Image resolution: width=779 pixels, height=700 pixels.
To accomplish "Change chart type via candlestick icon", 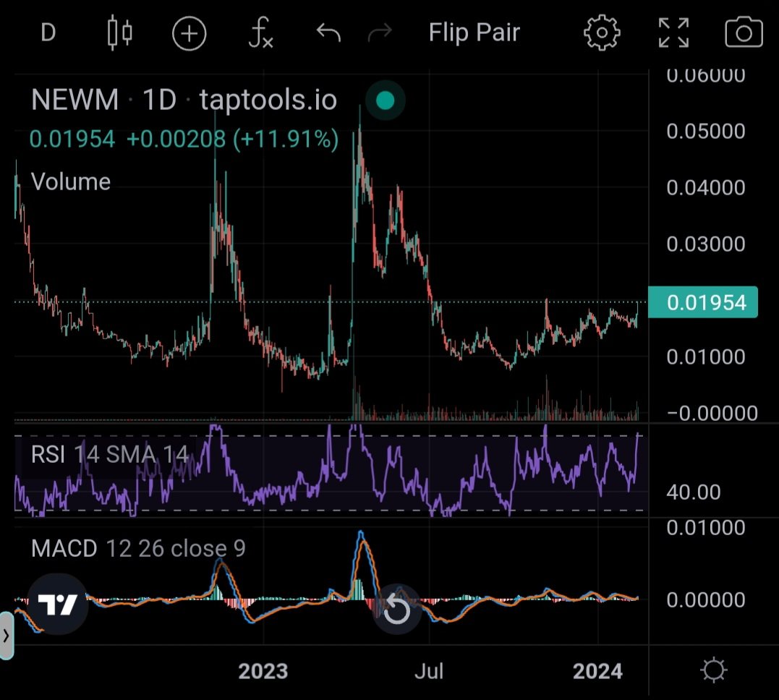I will point(120,33).
